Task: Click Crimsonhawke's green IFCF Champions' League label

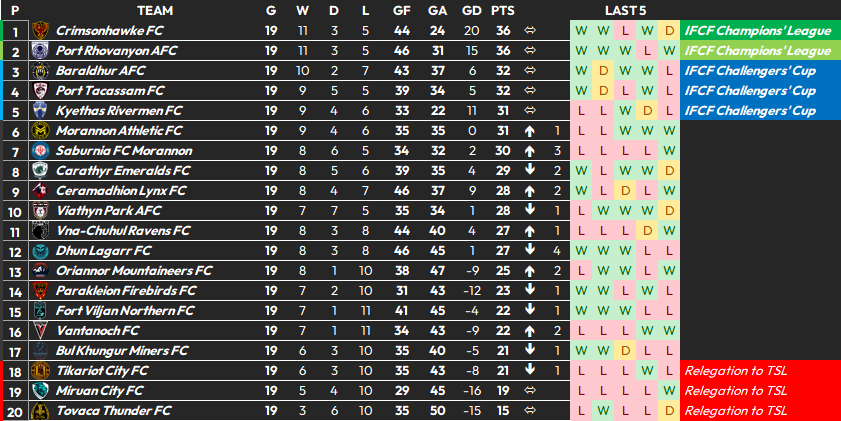Action: point(760,31)
